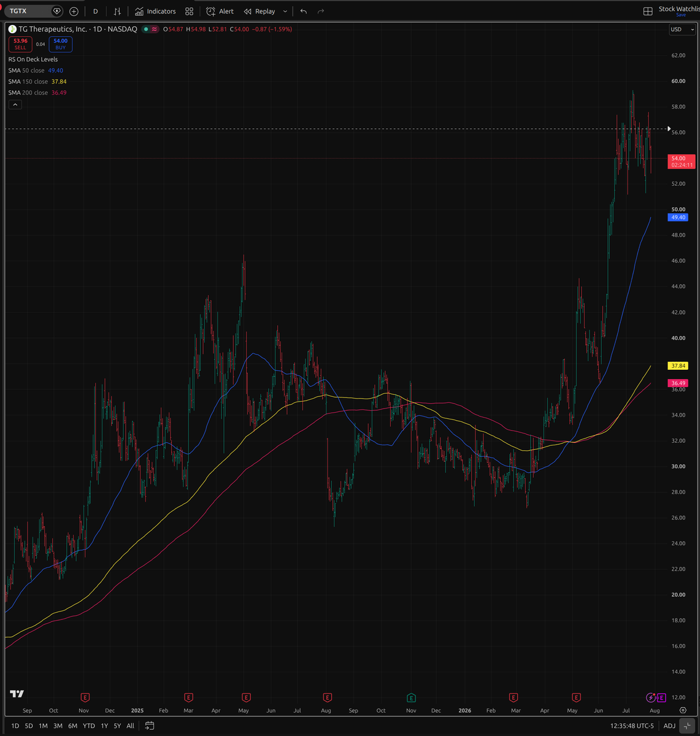
Task: Open the layout setup grid icon
Action: coord(648,11)
